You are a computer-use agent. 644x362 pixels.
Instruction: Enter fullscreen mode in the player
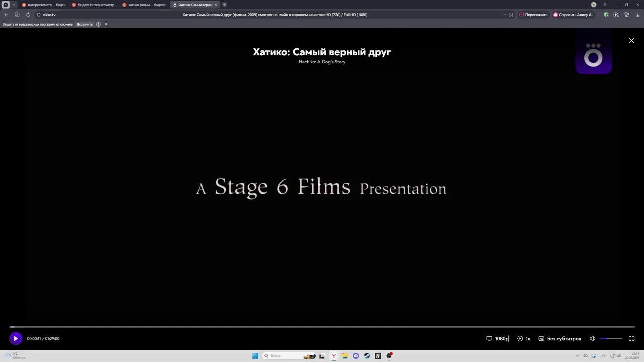[632, 339]
